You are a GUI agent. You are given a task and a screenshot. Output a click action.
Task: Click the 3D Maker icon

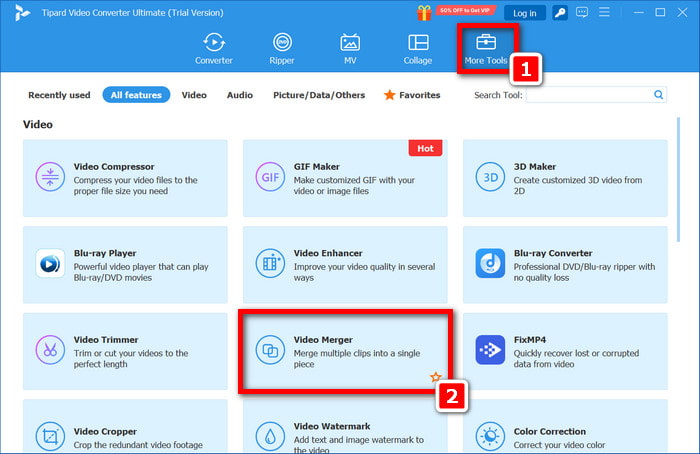(x=490, y=177)
